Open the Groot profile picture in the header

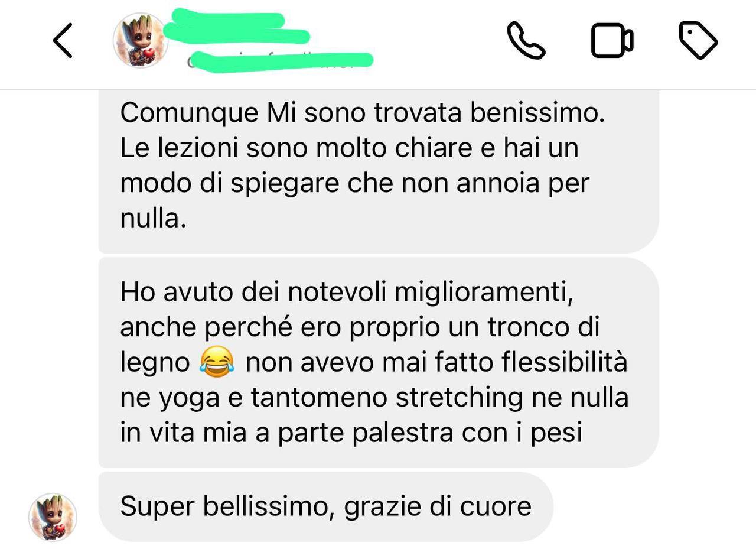(x=140, y=40)
